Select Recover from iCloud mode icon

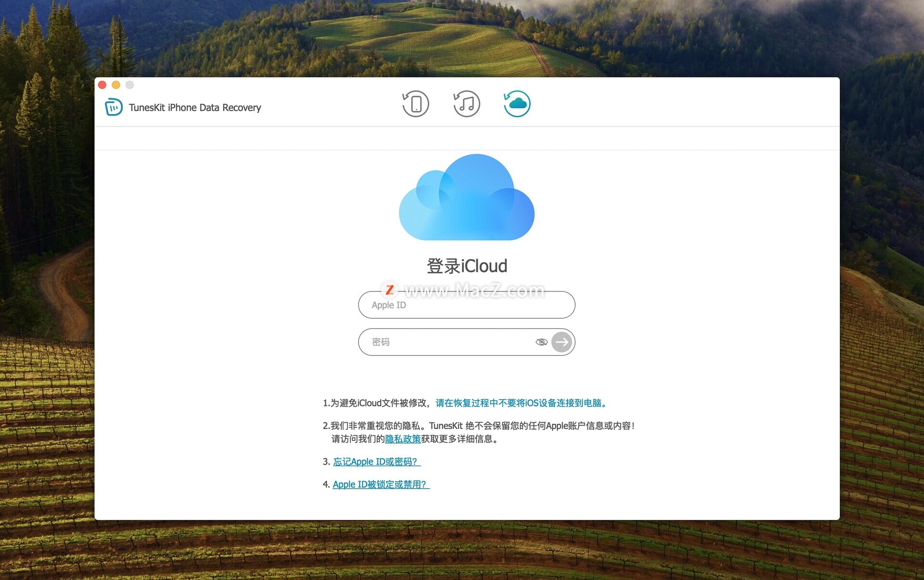point(517,104)
